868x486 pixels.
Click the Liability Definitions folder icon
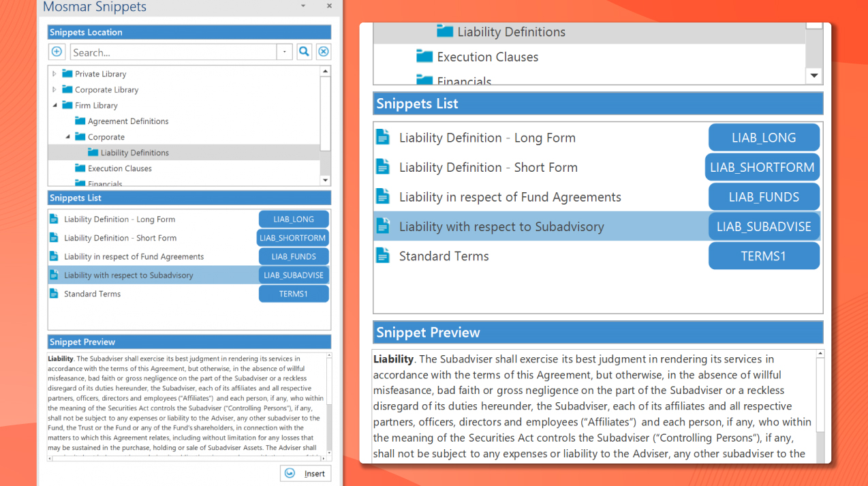(93, 152)
